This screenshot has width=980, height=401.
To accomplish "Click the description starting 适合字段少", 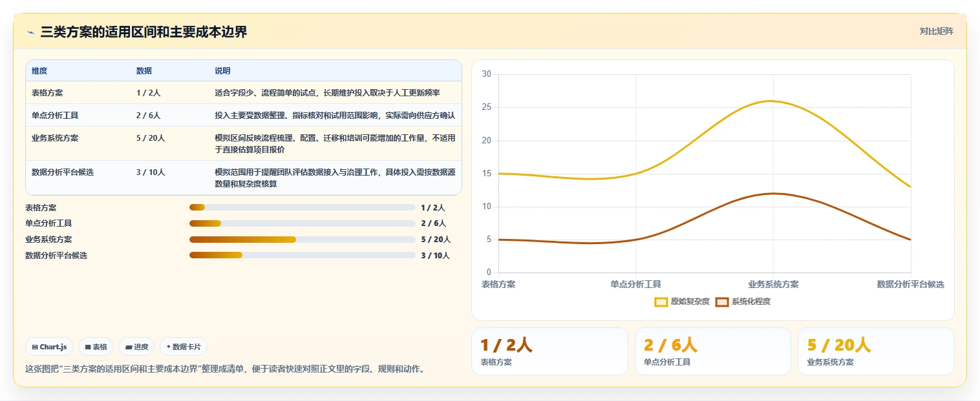I will [327, 93].
